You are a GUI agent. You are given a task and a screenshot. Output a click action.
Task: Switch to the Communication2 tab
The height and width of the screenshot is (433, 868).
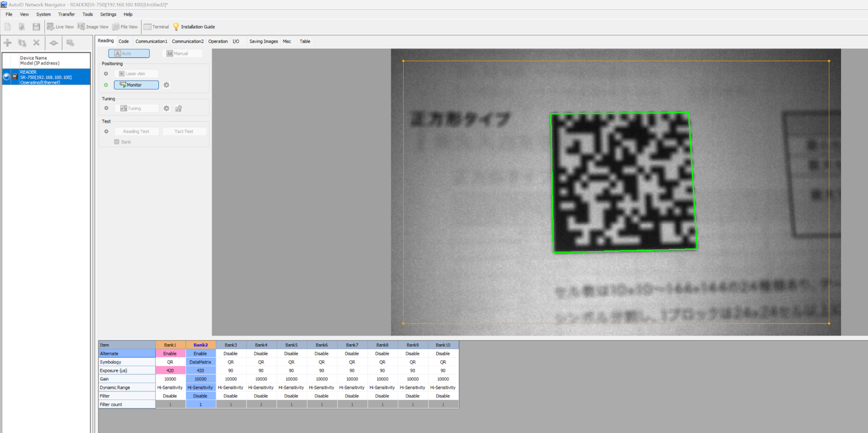pyautogui.click(x=188, y=41)
